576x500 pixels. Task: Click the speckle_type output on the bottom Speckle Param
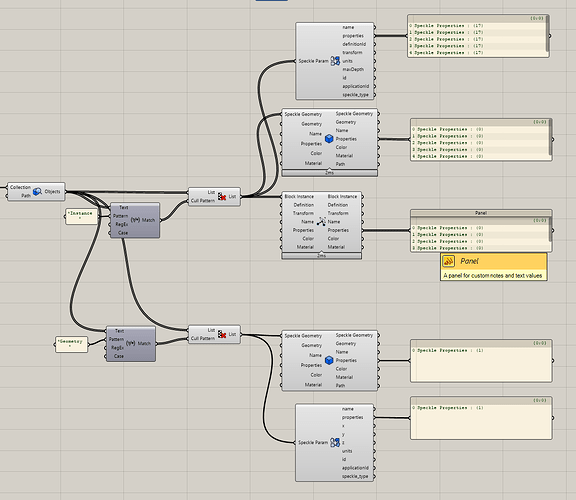coord(355,476)
